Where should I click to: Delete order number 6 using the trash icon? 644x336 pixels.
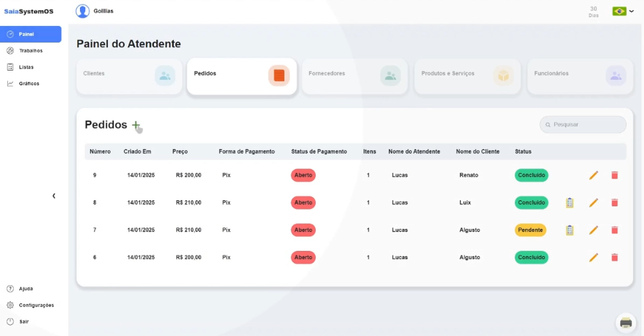pyautogui.click(x=614, y=257)
